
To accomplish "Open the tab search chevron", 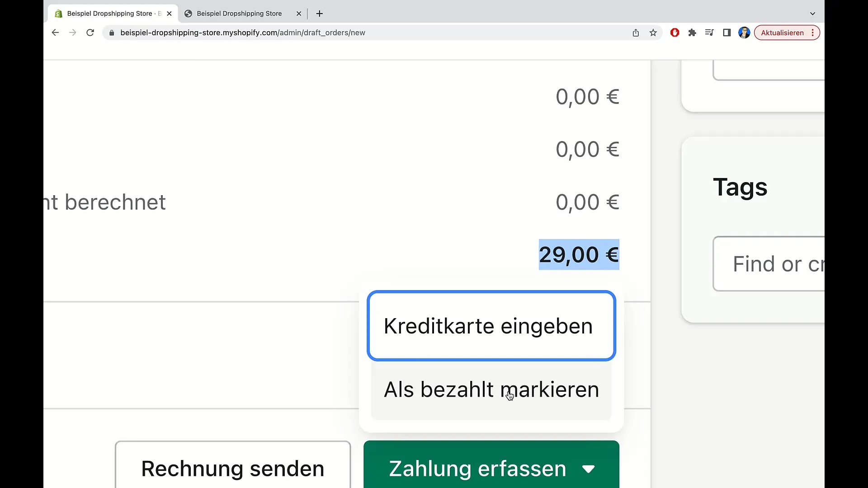I will [812, 14].
